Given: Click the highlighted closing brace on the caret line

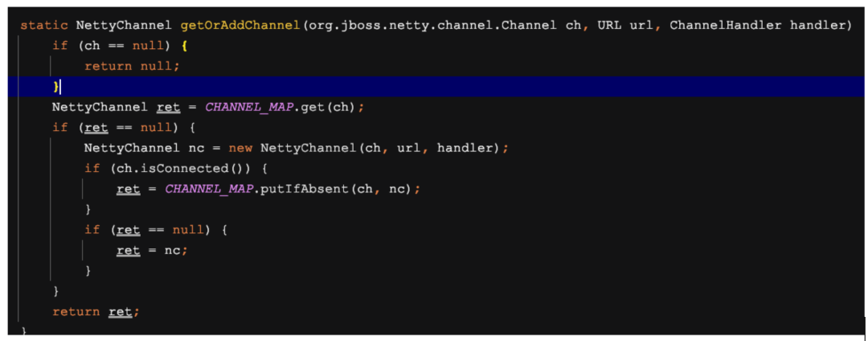Looking at the screenshot, I should tap(56, 86).
